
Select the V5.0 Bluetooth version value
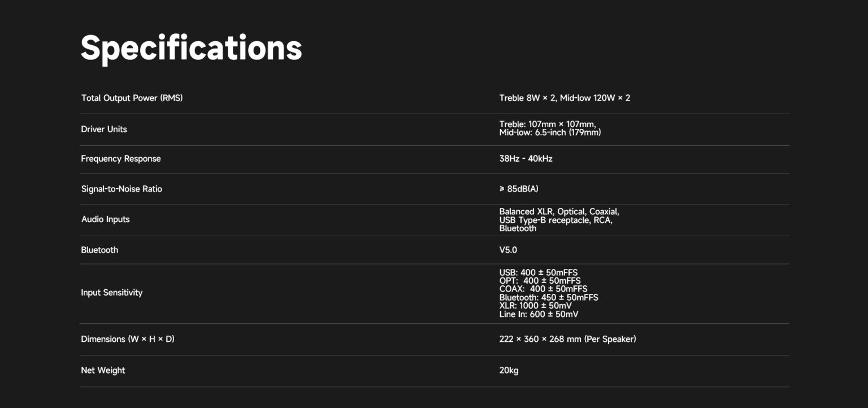(508, 250)
